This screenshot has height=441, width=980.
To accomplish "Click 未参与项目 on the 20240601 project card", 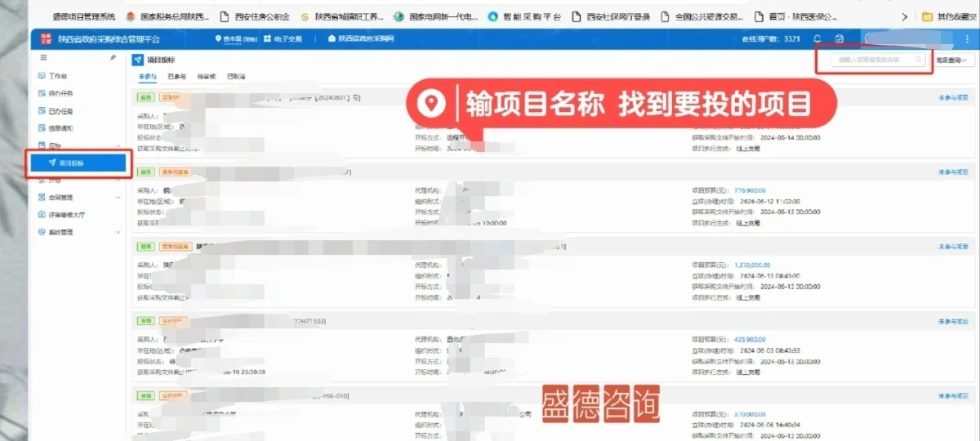I will click(x=952, y=98).
